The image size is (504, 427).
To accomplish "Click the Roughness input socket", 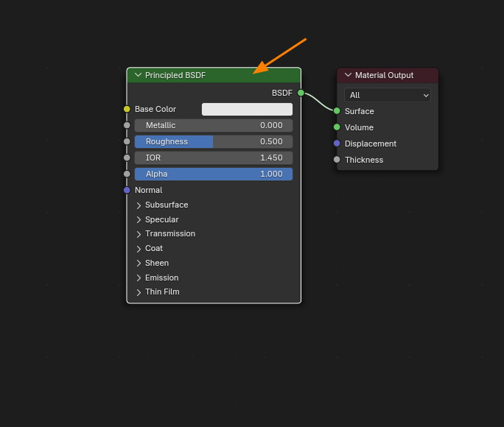I will click(x=127, y=141).
